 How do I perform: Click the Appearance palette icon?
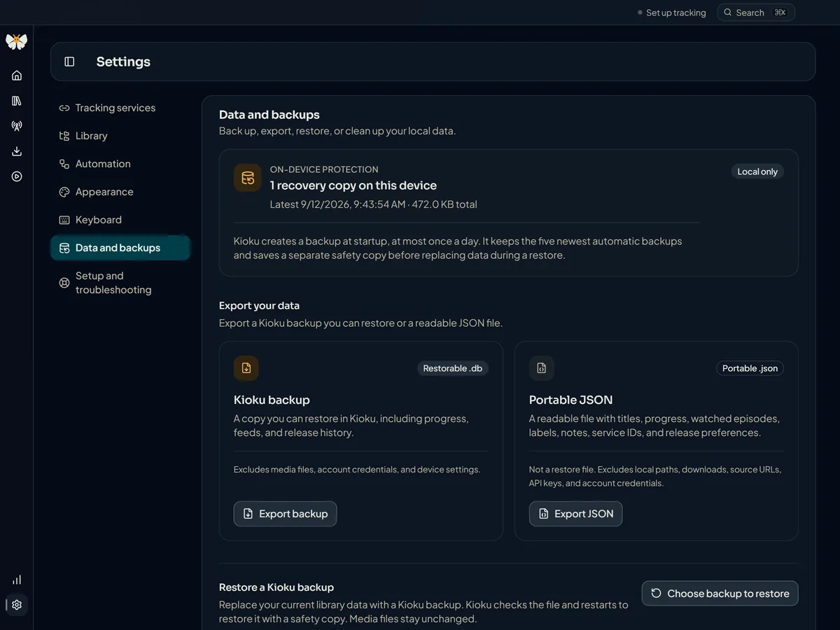point(64,192)
